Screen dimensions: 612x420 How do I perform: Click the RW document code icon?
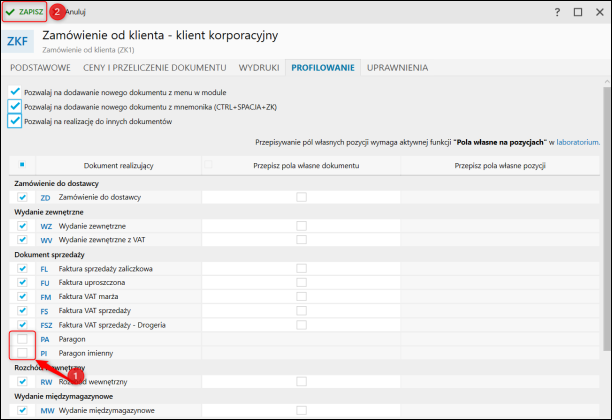(x=45, y=381)
